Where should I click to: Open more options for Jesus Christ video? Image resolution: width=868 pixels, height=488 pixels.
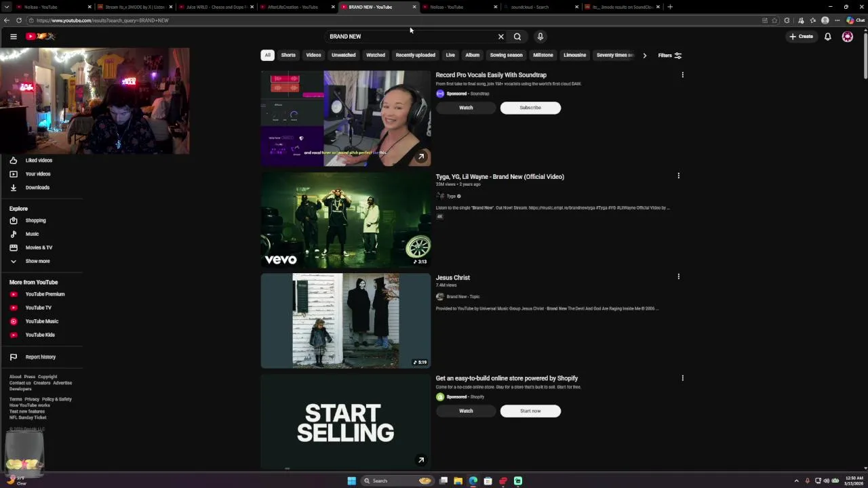tap(679, 277)
